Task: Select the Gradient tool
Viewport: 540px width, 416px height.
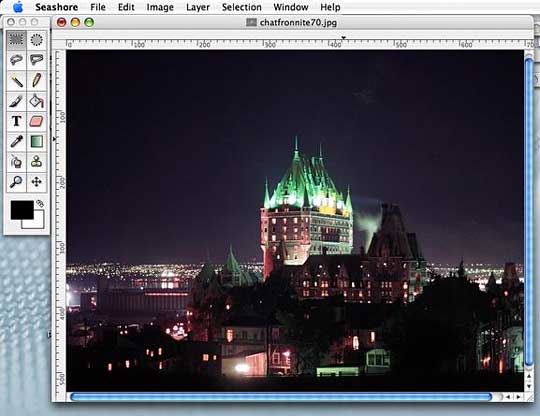Action: point(37,142)
